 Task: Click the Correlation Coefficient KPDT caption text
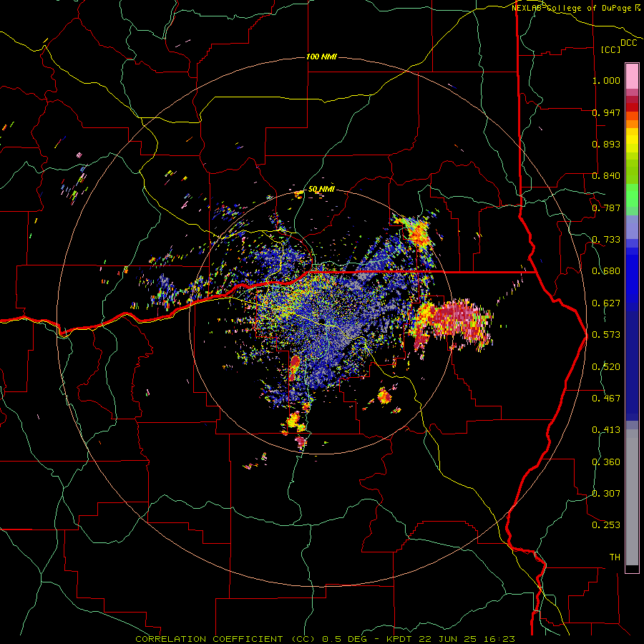325,639
